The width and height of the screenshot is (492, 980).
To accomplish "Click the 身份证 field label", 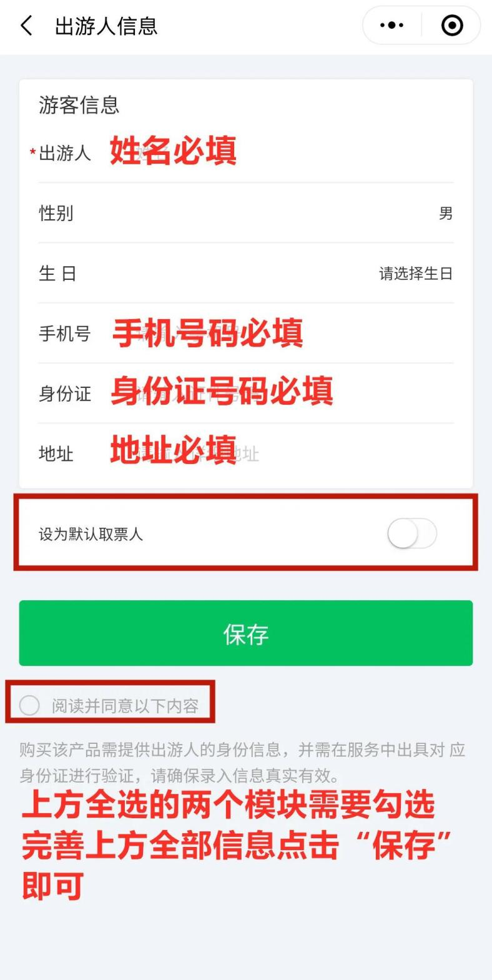I will (x=65, y=393).
